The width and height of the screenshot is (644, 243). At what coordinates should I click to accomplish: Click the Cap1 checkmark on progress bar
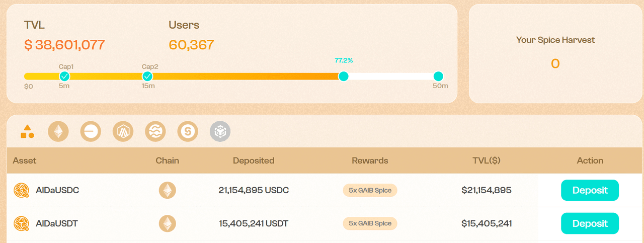click(64, 76)
